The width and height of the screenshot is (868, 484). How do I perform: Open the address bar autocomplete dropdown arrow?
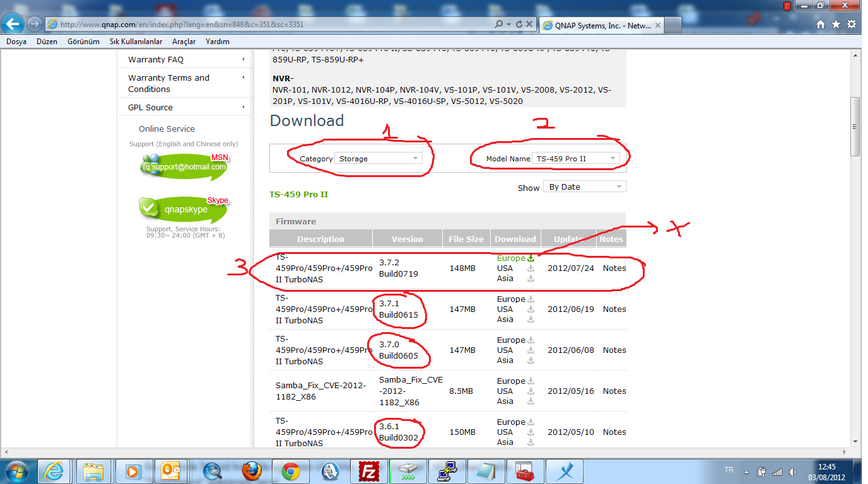click(x=508, y=25)
